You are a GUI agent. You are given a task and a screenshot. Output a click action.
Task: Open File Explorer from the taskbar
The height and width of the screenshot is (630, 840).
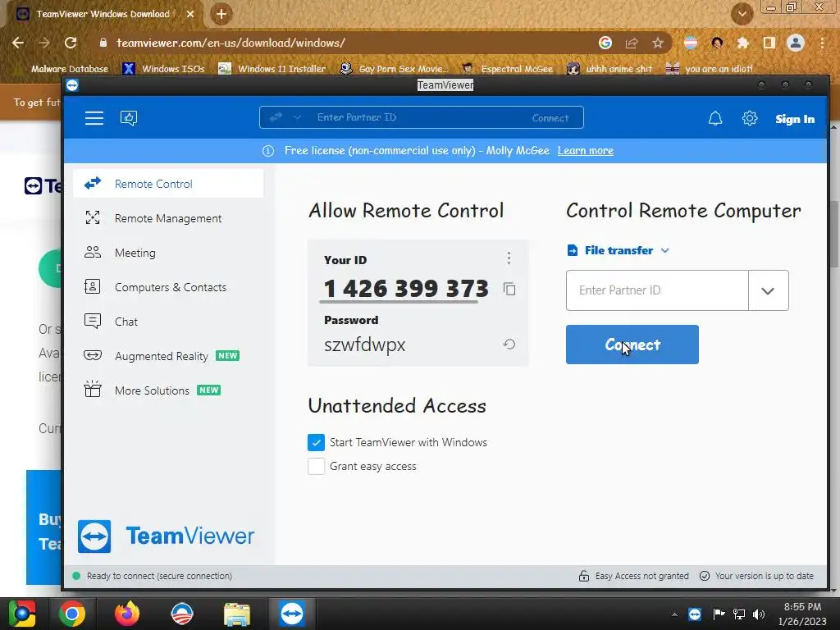[237, 614]
